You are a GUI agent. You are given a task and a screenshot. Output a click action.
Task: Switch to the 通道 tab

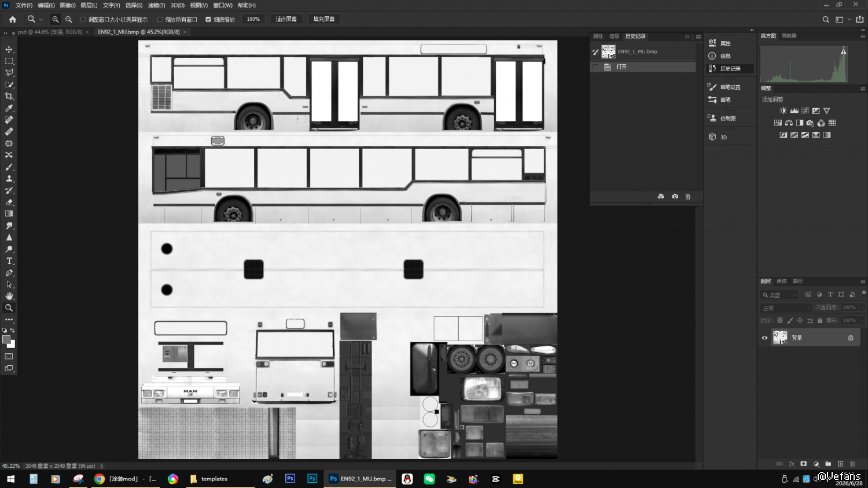click(x=782, y=281)
